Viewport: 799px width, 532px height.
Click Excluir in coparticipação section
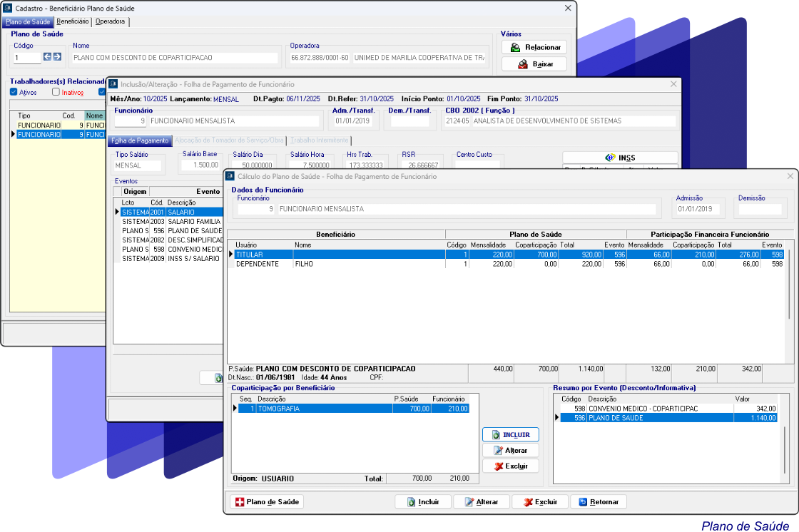click(x=510, y=466)
